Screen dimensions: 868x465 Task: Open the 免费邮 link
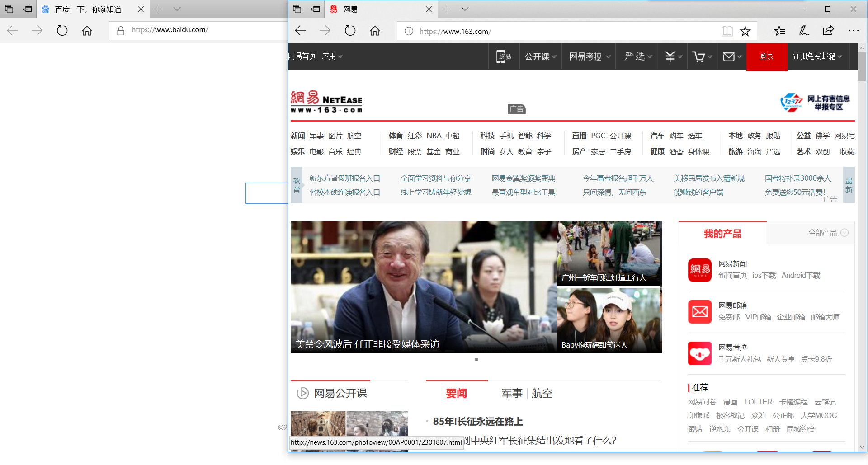click(729, 317)
